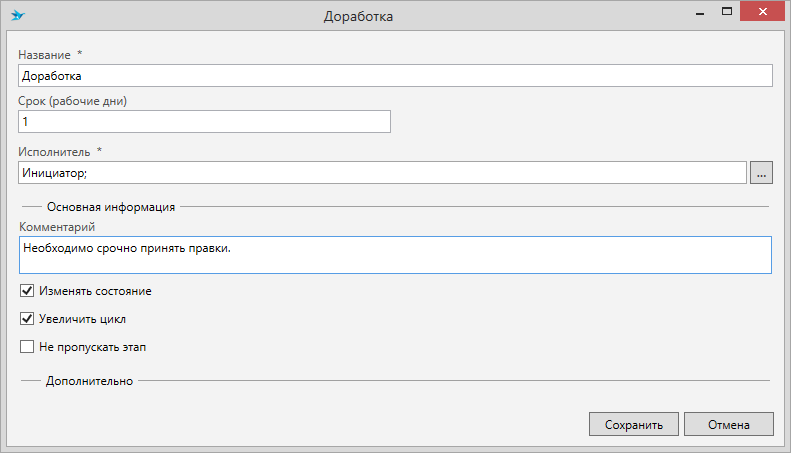
Task: Place the cursor in the Комментарий text box
Action: 396,255
